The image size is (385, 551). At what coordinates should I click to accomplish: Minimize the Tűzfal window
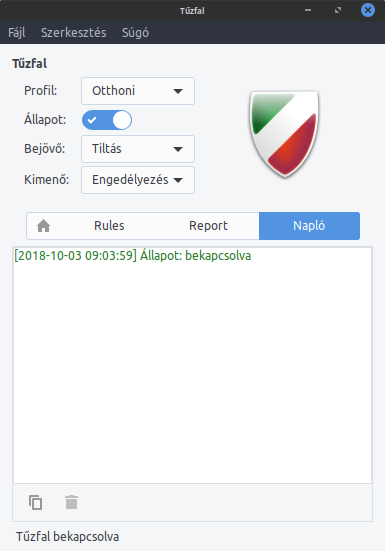(308, 10)
